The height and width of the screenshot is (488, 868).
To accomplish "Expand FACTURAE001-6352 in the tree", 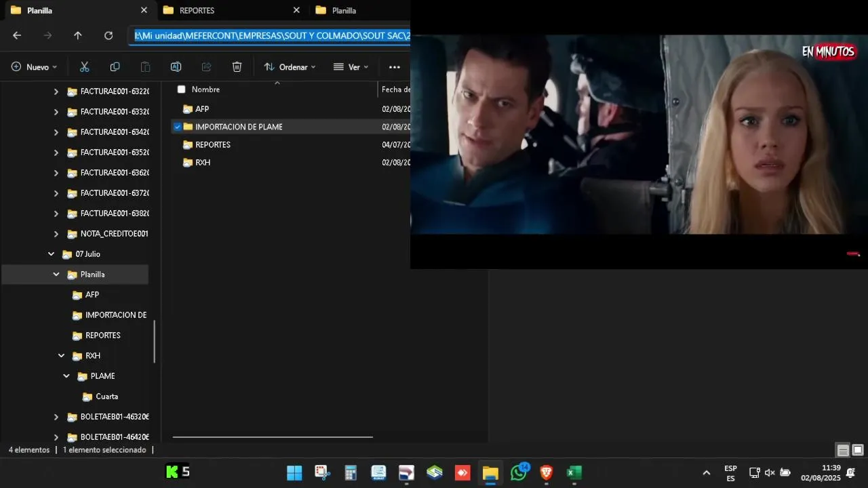I will tap(56, 152).
